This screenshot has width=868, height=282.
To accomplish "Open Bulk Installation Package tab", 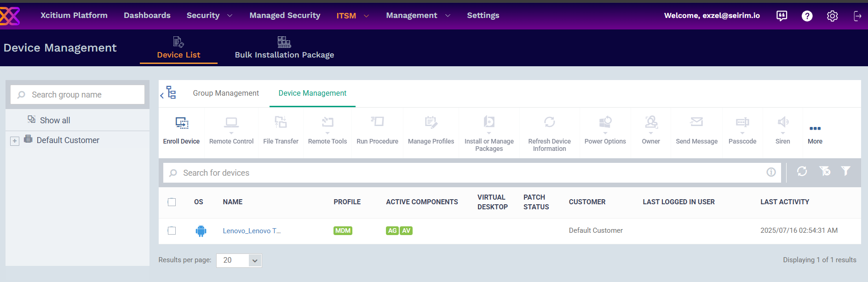I will tap(284, 48).
